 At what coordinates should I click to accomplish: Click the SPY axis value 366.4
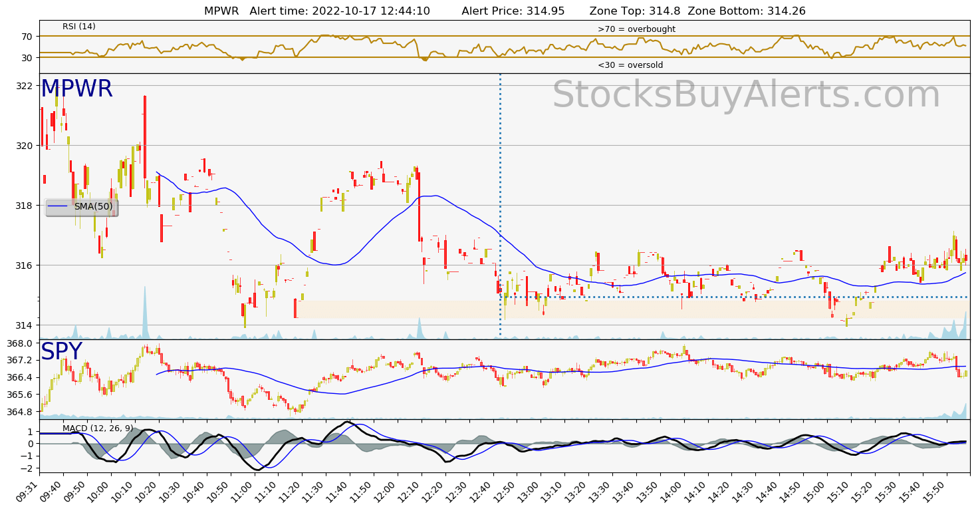point(20,377)
